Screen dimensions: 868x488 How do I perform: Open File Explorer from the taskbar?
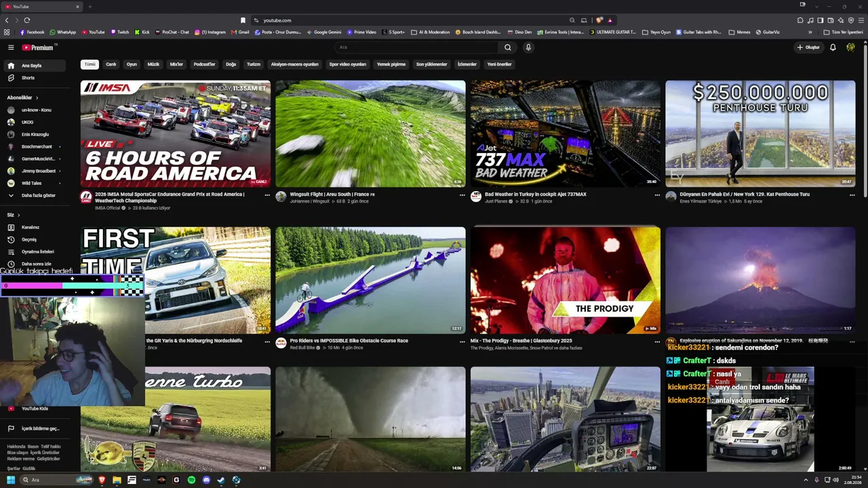pos(117,480)
